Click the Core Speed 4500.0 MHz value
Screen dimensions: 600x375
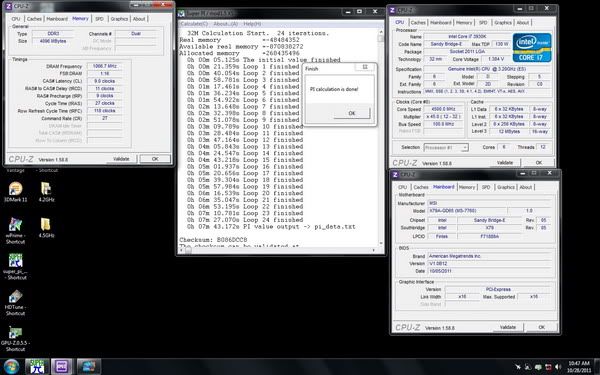tap(443, 109)
